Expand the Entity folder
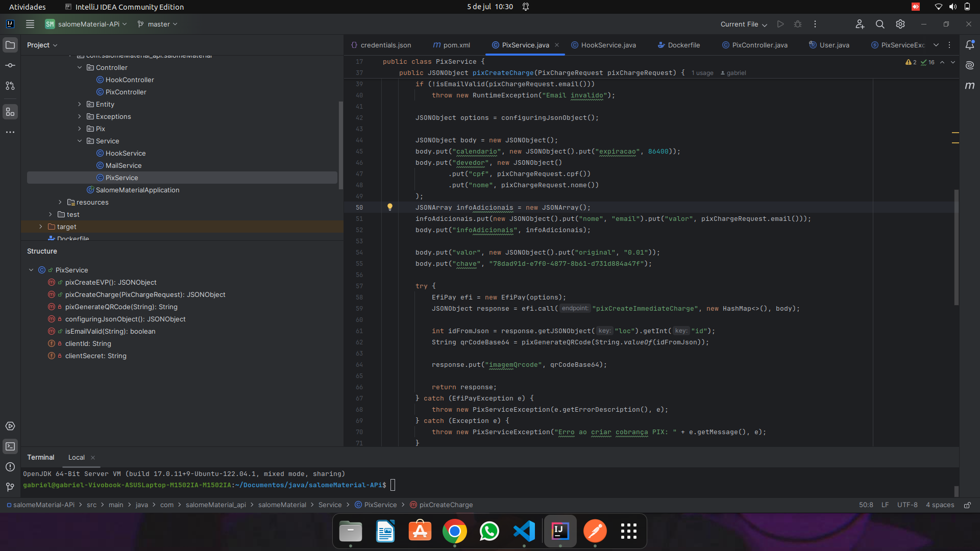 80,104
